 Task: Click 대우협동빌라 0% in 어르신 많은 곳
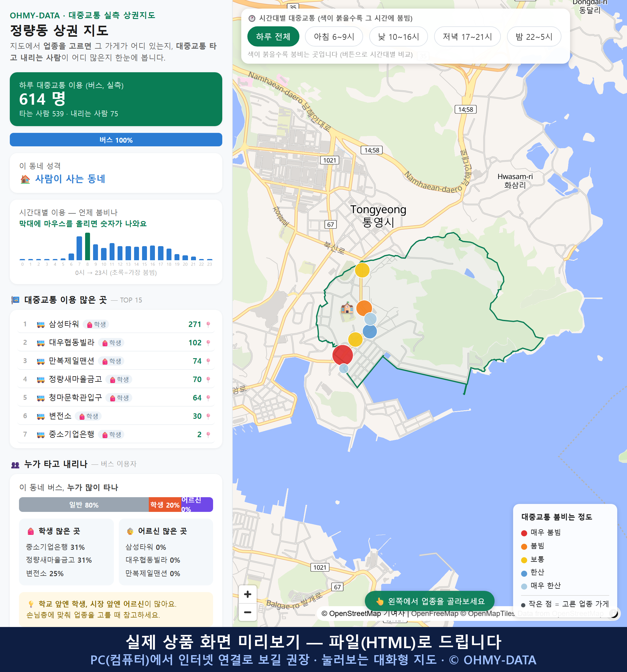tap(153, 560)
